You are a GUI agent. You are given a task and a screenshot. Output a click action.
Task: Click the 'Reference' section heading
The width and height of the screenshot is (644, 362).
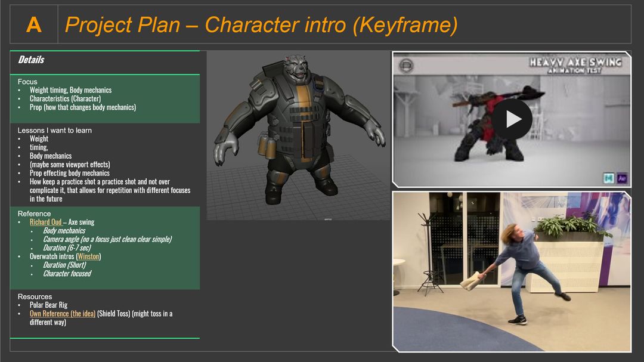coord(34,214)
